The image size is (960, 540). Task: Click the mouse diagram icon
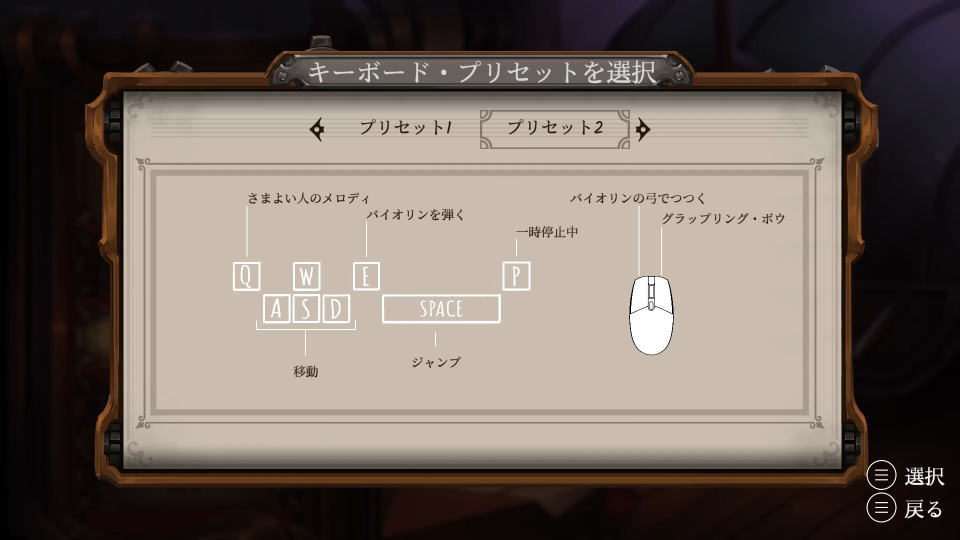[x=651, y=315]
